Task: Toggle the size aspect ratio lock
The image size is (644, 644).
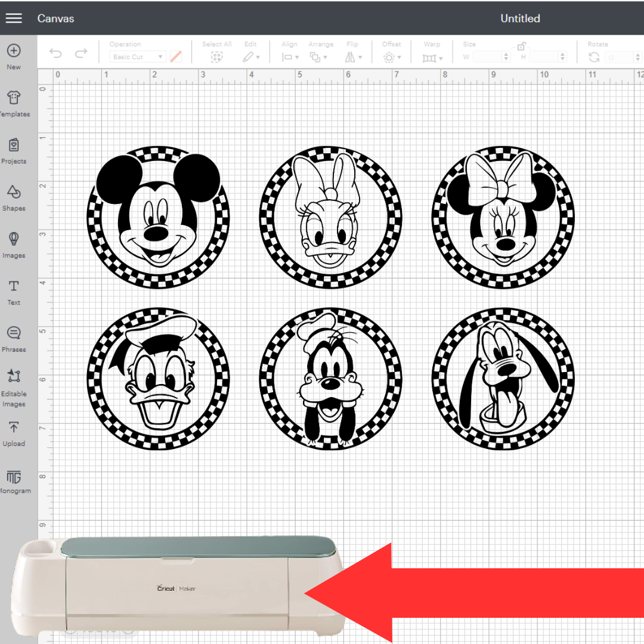Action: tap(521, 46)
